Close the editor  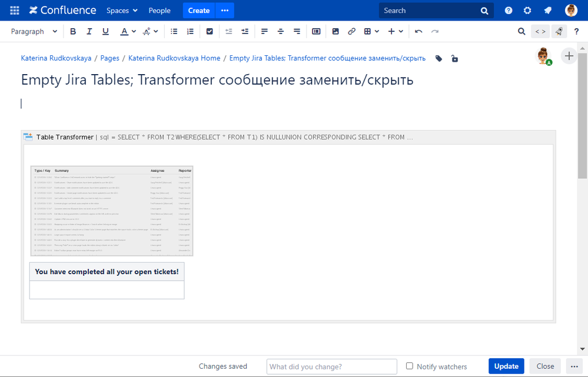(545, 366)
